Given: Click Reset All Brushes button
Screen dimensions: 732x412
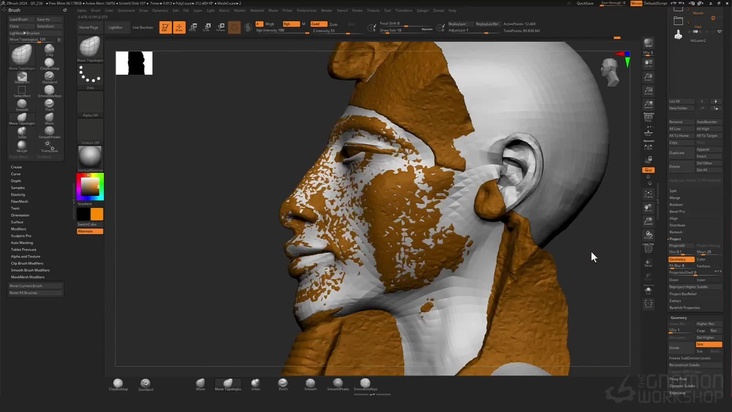Looking at the screenshot, I should (x=35, y=293).
